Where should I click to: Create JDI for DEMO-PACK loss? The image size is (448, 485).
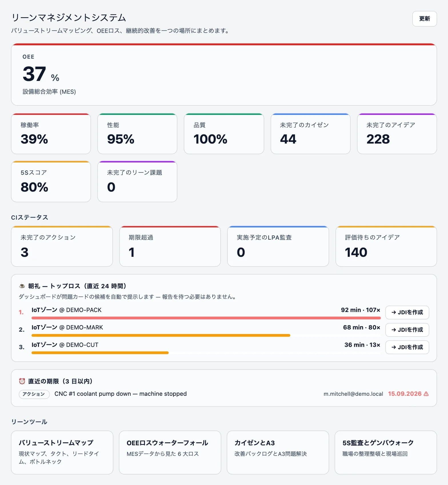pos(407,312)
